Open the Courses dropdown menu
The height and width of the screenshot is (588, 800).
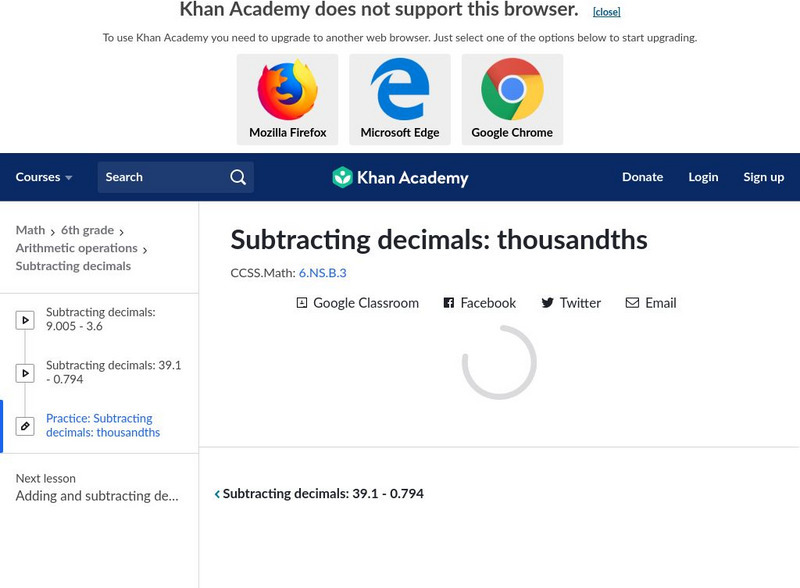[x=44, y=177]
